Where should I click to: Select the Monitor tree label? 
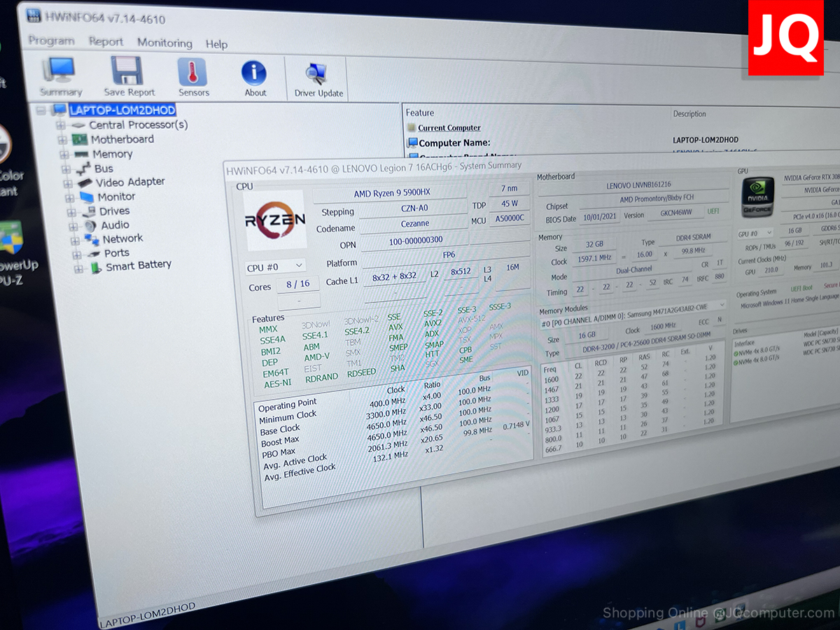[x=116, y=197]
